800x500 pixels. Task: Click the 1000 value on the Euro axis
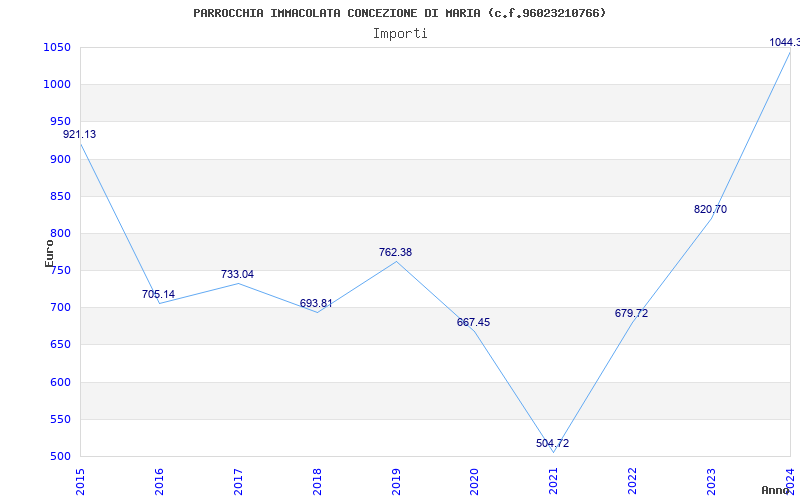[x=57, y=85]
